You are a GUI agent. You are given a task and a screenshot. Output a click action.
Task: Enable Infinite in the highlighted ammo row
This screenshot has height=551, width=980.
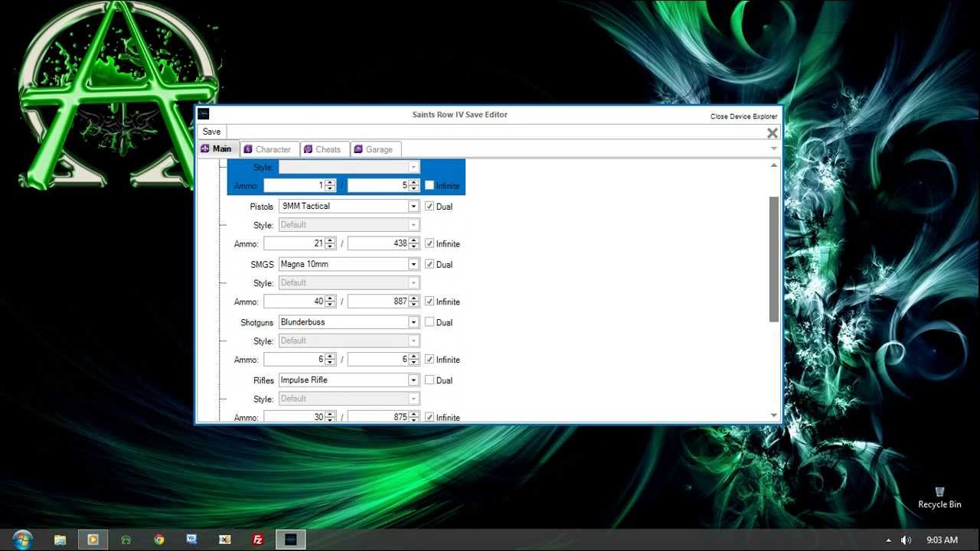tap(430, 185)
